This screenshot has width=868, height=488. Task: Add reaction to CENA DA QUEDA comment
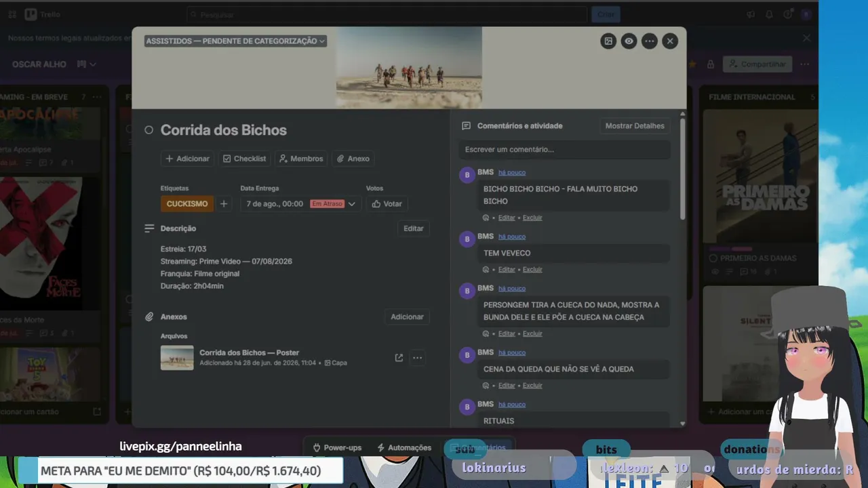[486, 386]
